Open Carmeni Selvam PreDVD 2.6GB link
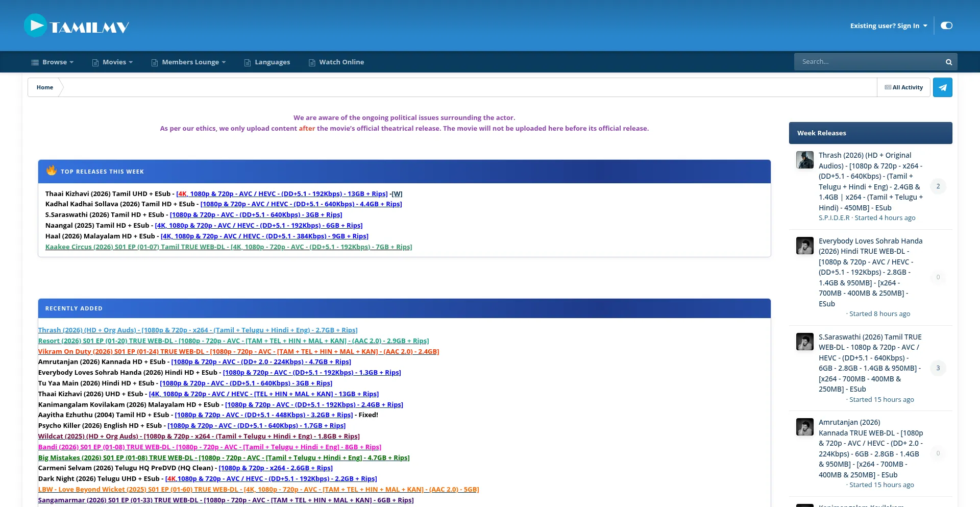 tap(276, 468)
